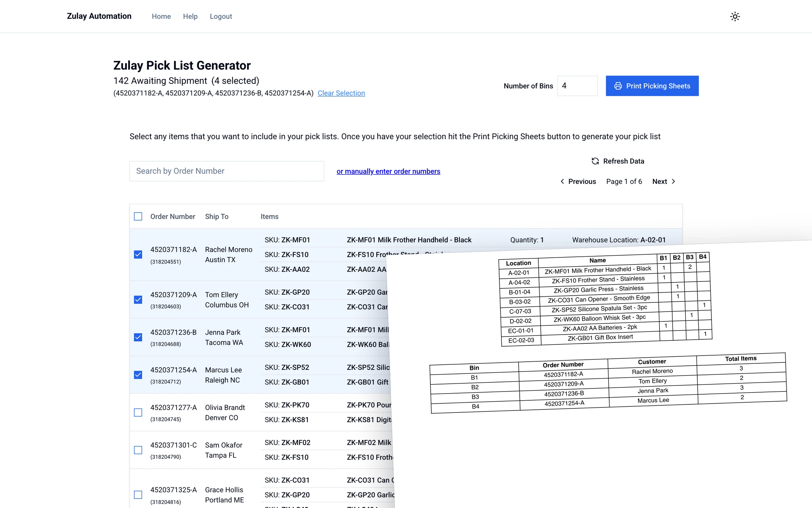Go to the Previous page

tap(578, 182)
